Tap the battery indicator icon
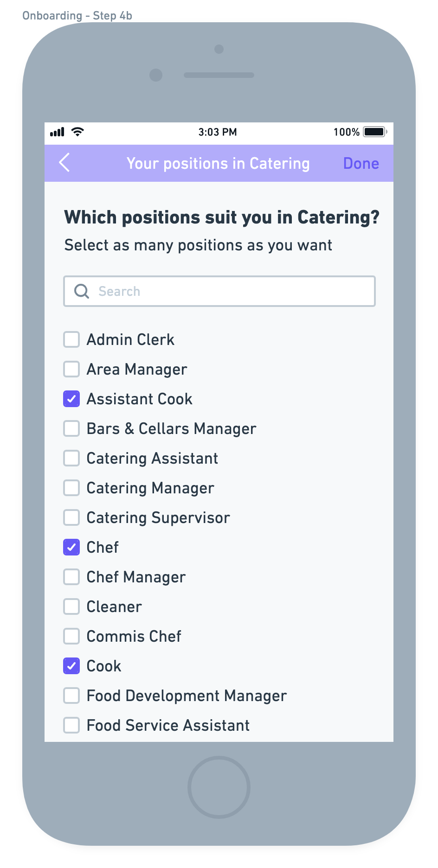 pos(375,132)
